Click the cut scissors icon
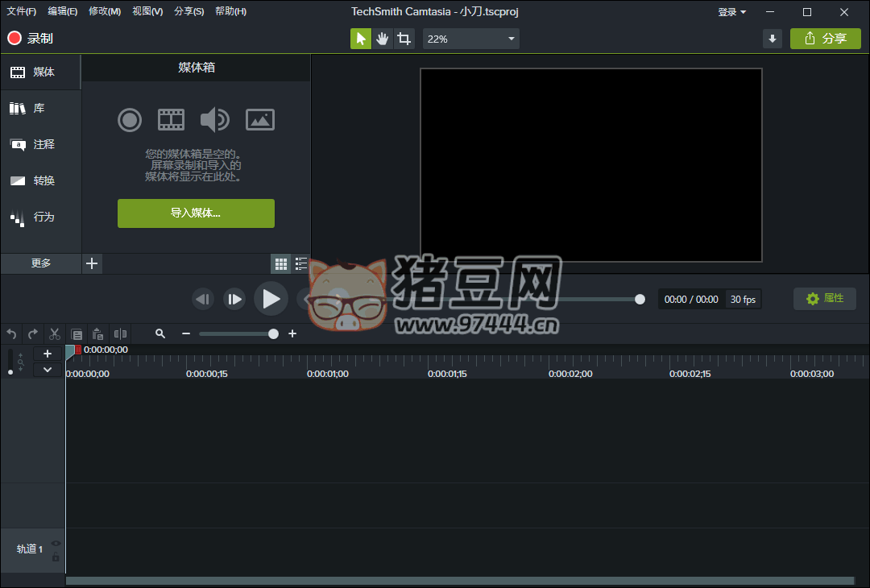 click(55, 333)
